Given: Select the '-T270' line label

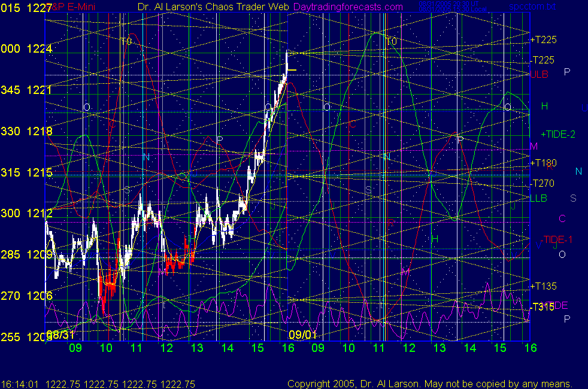Looking at the screenshot, I should click(542, 183).
